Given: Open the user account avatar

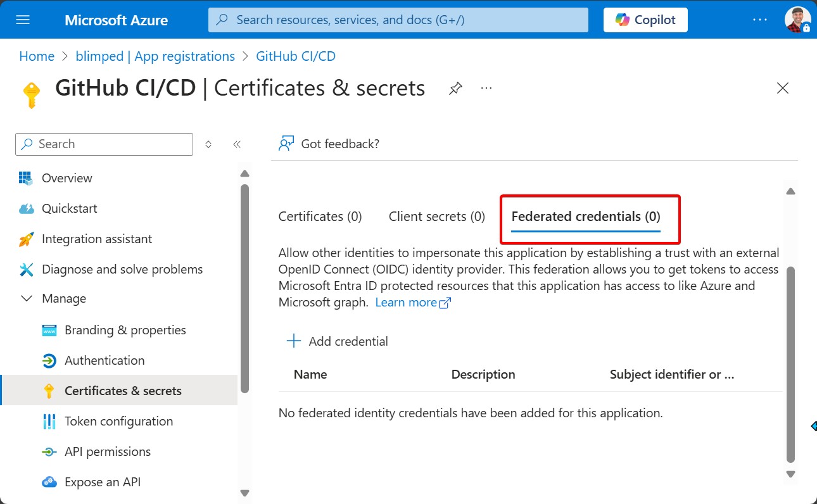Looking at the screenshot, I should click(x=797, y=20).
